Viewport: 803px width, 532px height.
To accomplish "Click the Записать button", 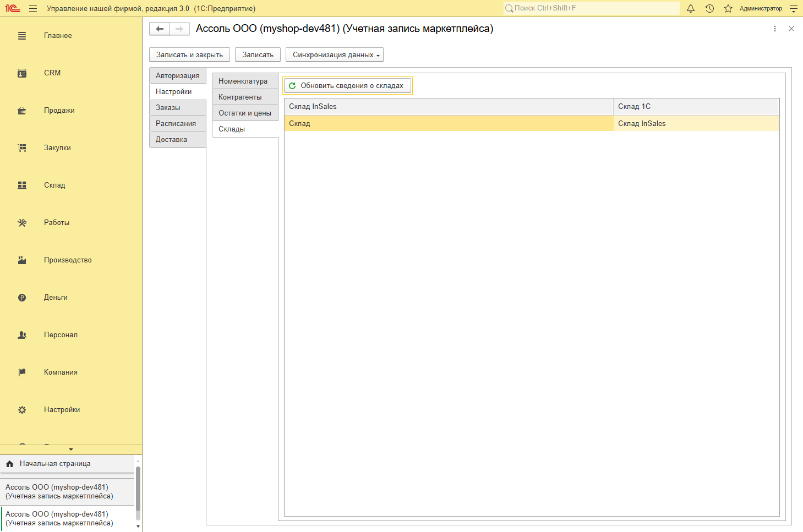I will click(258, 55).
